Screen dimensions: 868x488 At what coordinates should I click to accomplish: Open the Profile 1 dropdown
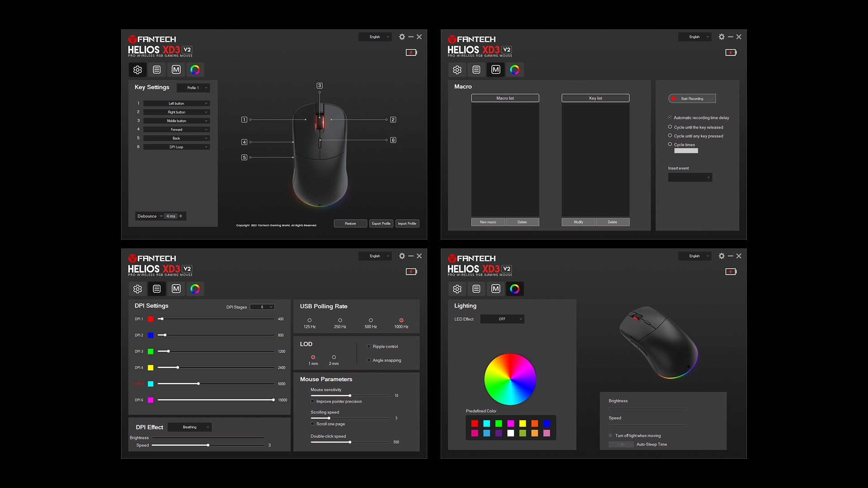[x=193, y=88]
